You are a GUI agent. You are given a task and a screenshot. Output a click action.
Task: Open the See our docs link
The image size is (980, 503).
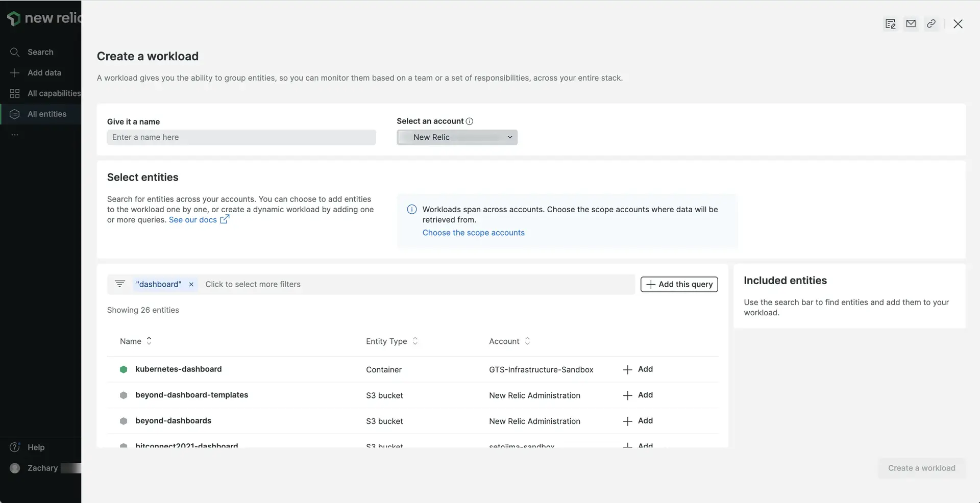point(193,220)
